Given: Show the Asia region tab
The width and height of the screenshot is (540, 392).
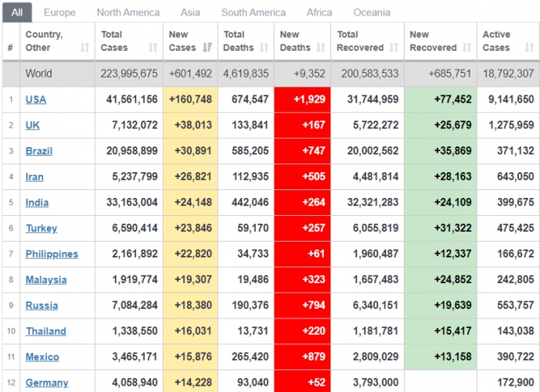Looking at the screenshot, I should [190, 13].
